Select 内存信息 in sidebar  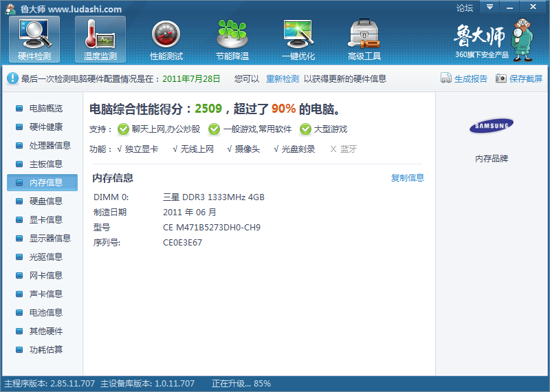[42, 182]
